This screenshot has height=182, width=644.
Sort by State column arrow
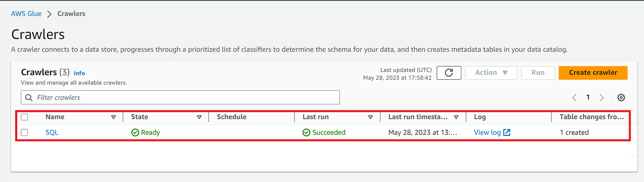point(199,117)
